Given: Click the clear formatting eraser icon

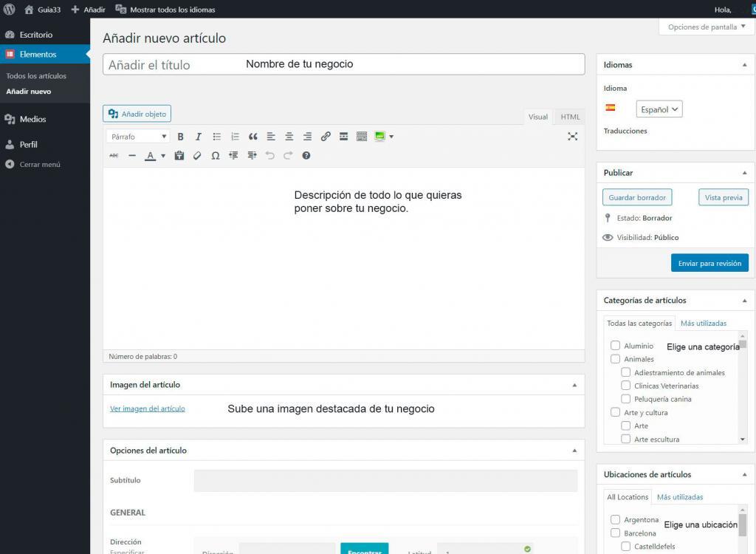Looking at the screenshot, I should 197,156.
